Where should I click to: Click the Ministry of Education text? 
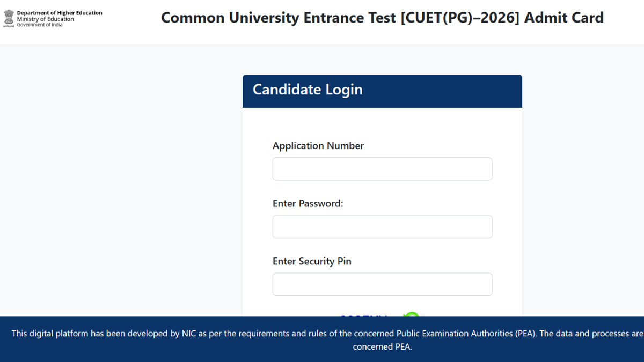46,19
